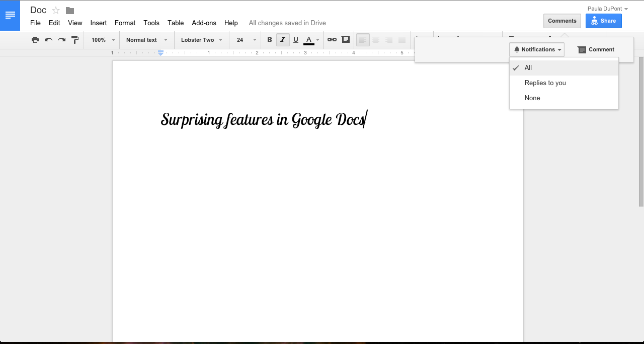This screenshot has height=344, width=644.
Task: Click the Comments button
Action: pyautogui.click(x=562, y=21)
